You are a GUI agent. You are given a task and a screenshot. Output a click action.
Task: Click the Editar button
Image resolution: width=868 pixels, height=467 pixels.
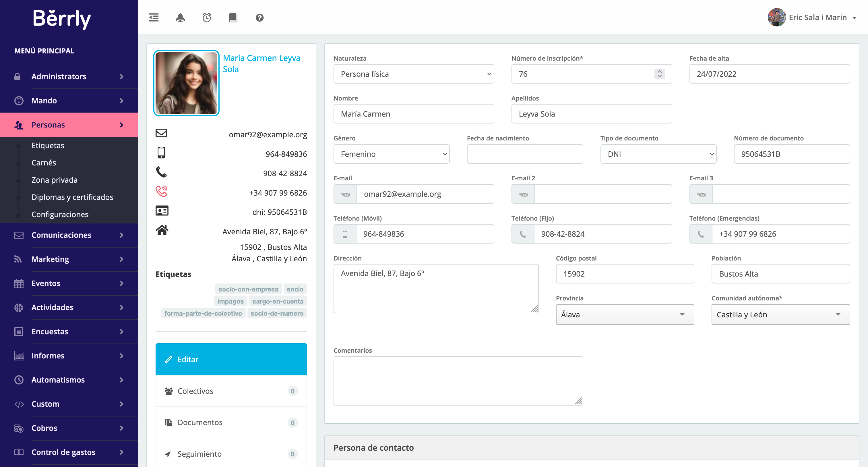click(231, 359)
